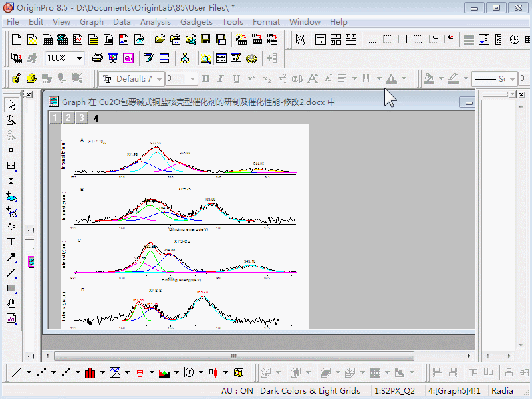532x399 pixels.
Task: Open the Gadgets menu
Action: coord(196,22)
